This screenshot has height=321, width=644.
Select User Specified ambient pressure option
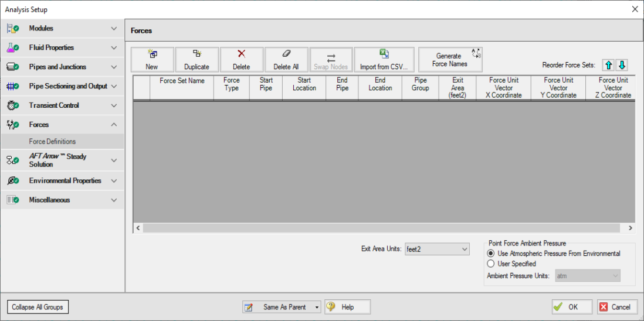[491, 264]
